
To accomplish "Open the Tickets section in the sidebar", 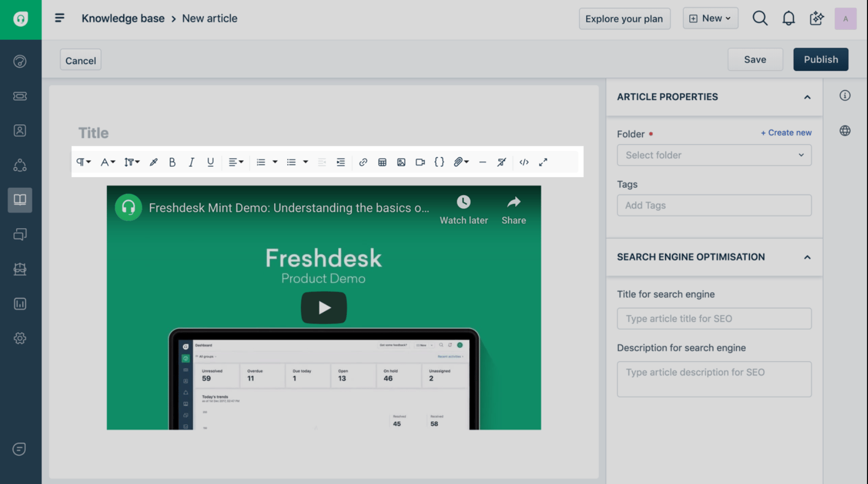I will [x=20, y=96].
